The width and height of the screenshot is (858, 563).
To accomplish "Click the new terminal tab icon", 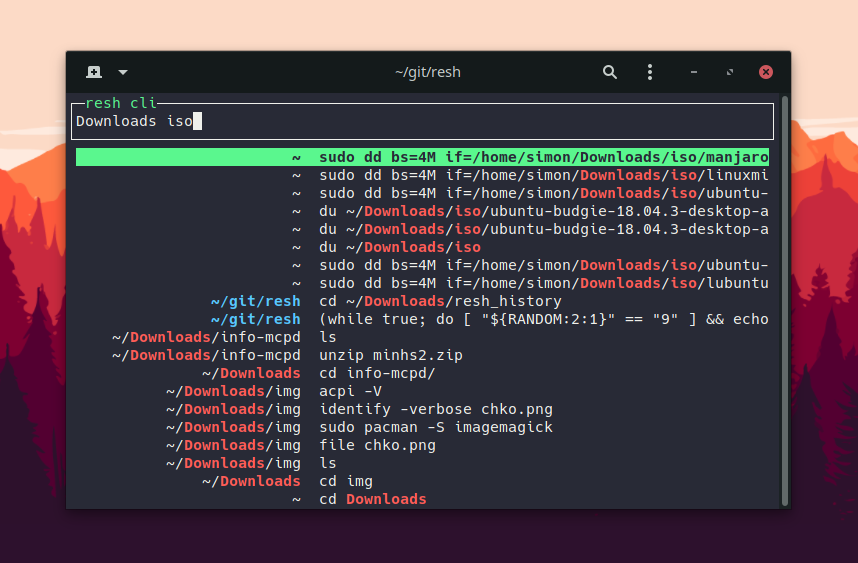I will (x=94, y=72).
